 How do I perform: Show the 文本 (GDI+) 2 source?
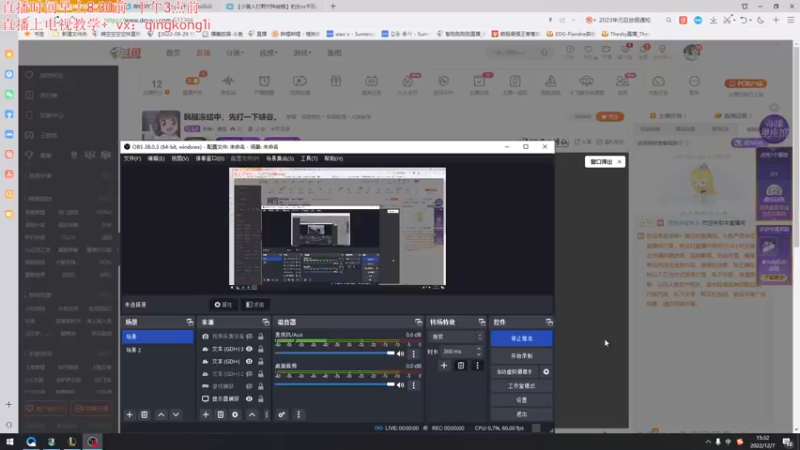249,374
